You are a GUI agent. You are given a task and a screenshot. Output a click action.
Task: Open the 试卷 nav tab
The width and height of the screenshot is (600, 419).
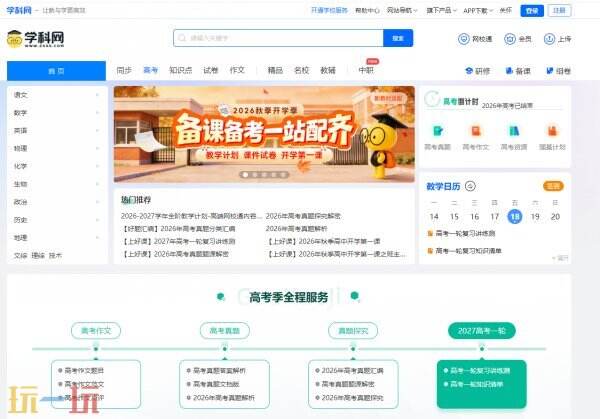(x=210, y=70)
